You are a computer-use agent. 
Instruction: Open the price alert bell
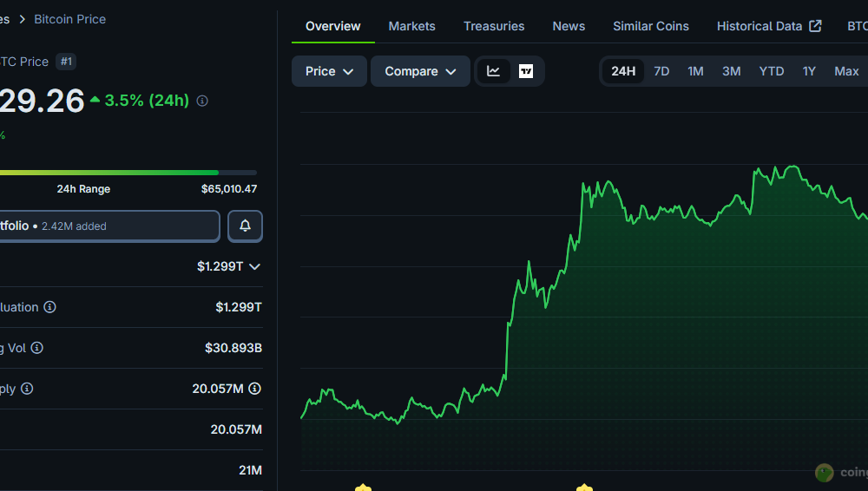(x=245, y=226)
